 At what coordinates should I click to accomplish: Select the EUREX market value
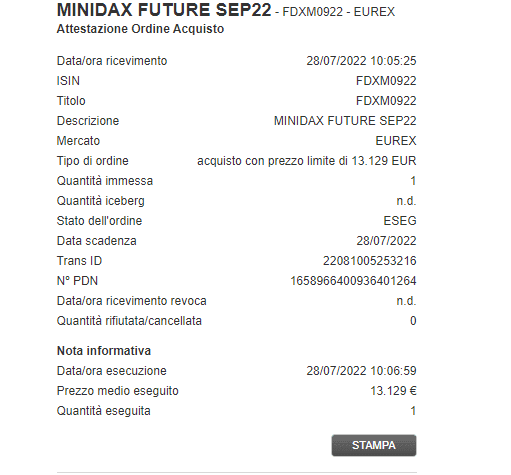tap(396, 141)
